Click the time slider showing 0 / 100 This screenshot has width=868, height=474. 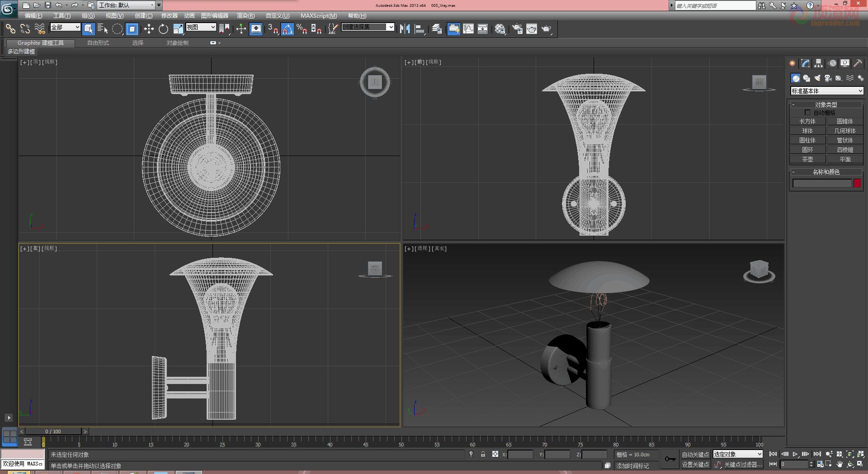pyautogui.click(x=53, y=431)
